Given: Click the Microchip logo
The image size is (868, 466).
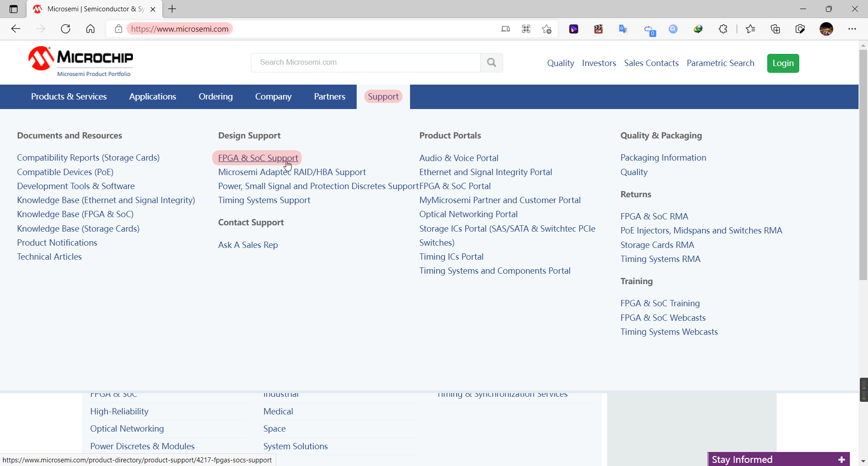Looking at the screenshot, I should click(81, 62).
